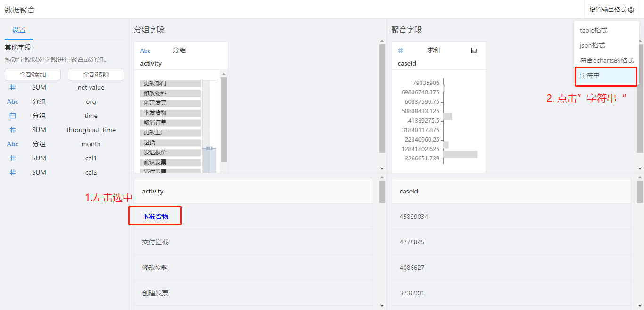Click the Abc icon in activity card
Screen dimensions: 644x310
145,50
